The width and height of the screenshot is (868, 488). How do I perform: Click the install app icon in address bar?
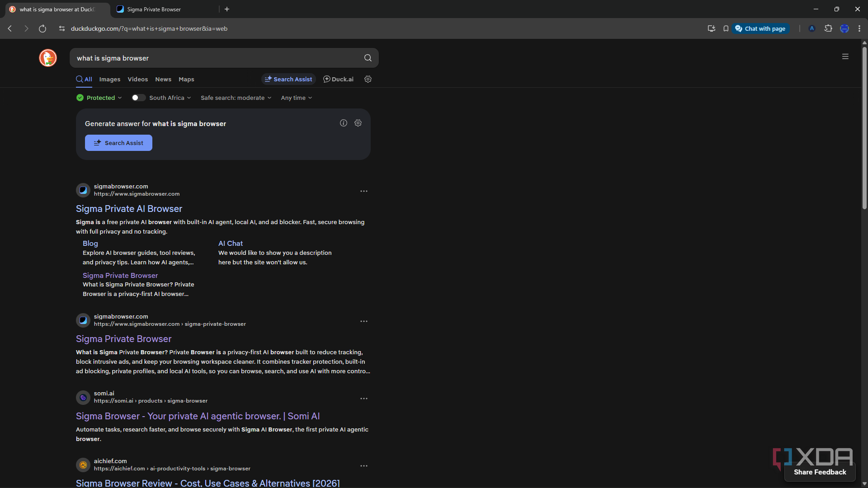[712, 28]
